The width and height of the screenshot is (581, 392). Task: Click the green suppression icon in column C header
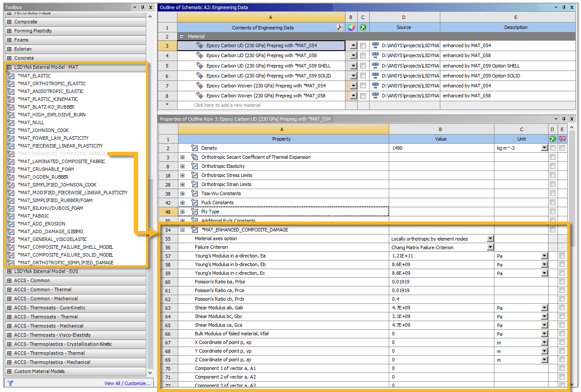(363, 27)
